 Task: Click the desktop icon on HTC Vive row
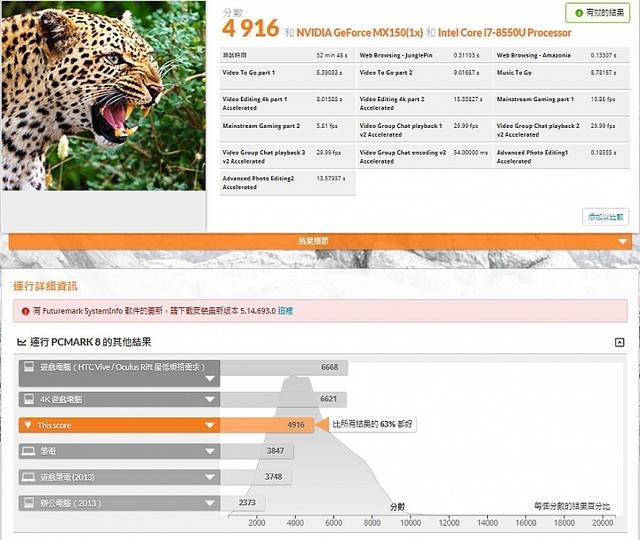click(29, 367)
